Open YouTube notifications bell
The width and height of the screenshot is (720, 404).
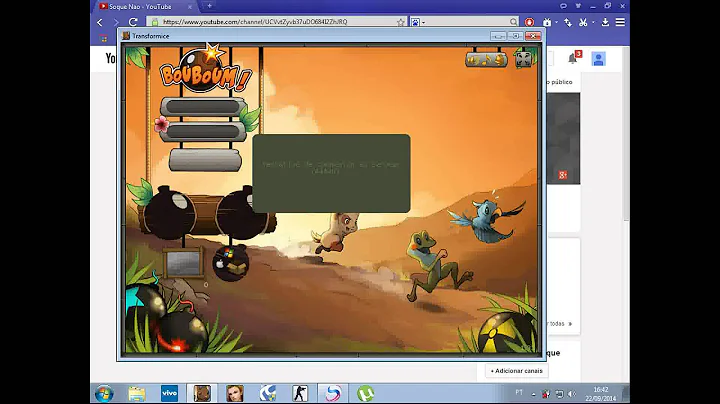coord(573,58)
